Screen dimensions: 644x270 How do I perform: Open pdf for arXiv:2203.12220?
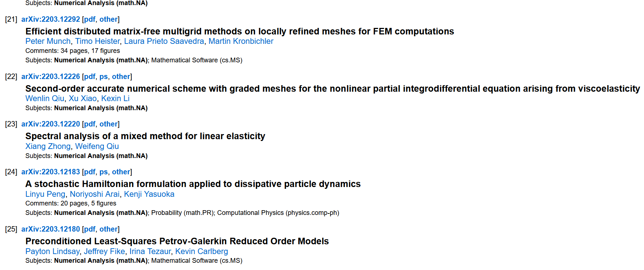pyautogui.click(x=90, y=124)
